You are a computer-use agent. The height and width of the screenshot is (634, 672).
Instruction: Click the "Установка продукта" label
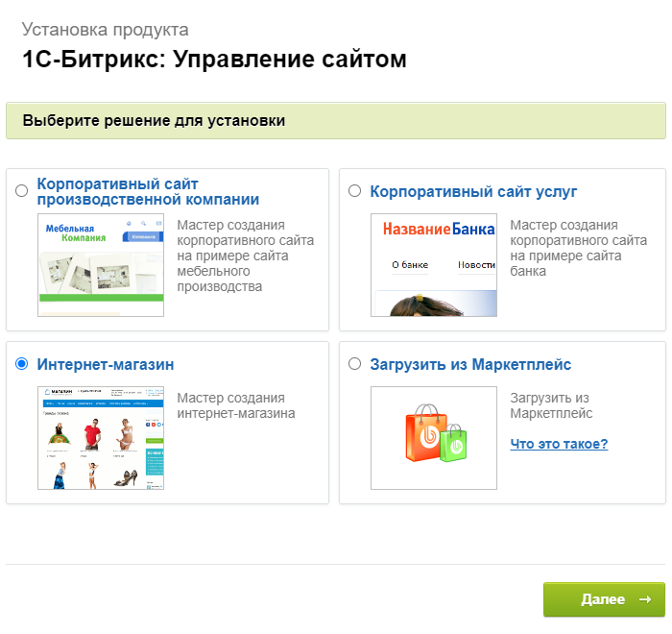coord(105,30)
